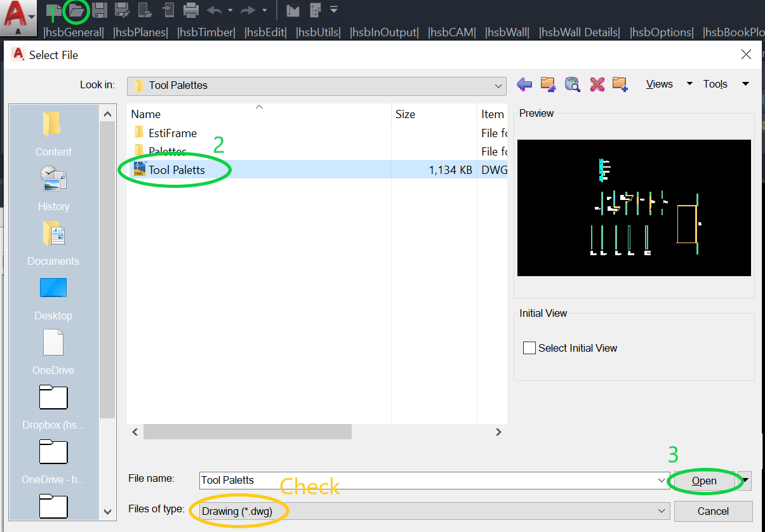Click the Back arrow icon in dialog

click(524, 84)
